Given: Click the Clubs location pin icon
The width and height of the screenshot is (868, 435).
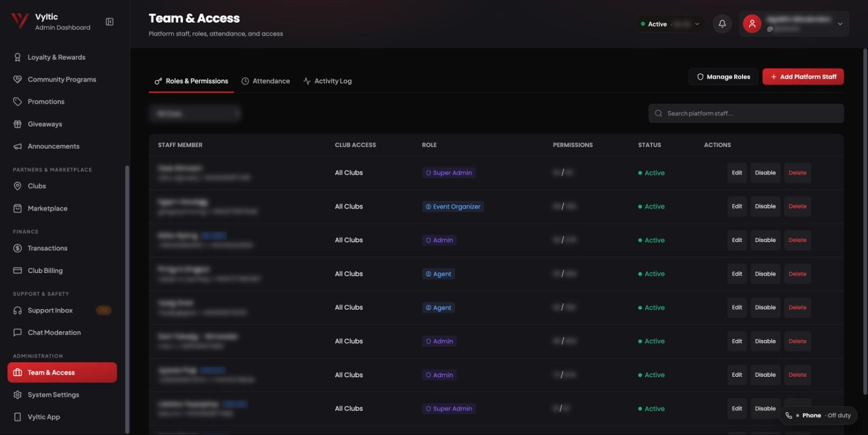Looking at the screenshot, I should point(17,186).
